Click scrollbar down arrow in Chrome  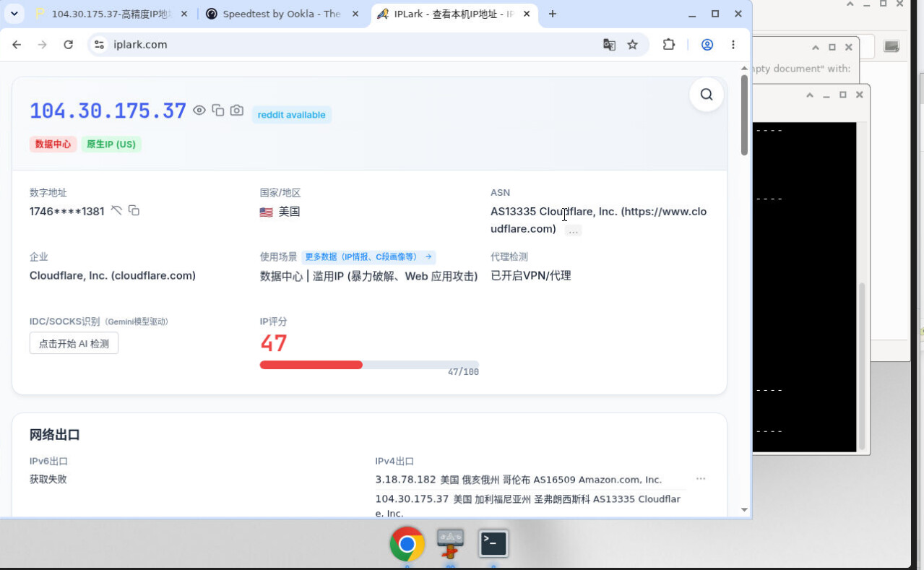point(745,510)
